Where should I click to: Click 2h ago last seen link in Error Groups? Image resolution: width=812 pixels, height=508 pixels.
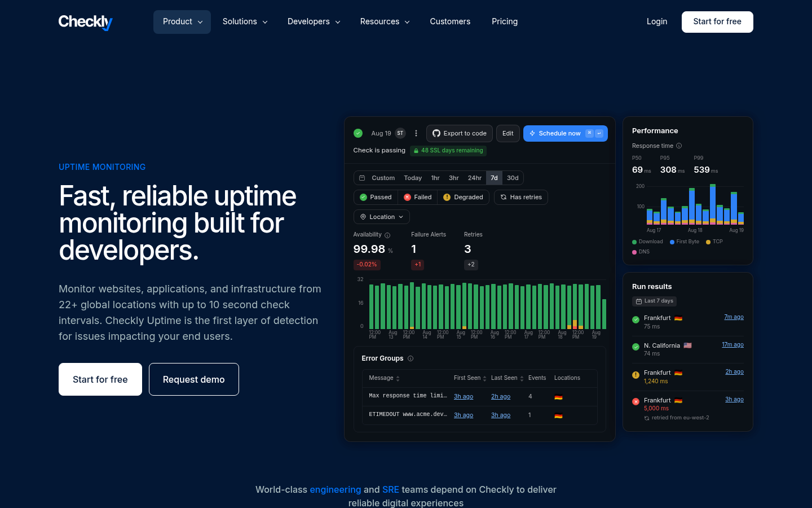(x=501, y=396)
